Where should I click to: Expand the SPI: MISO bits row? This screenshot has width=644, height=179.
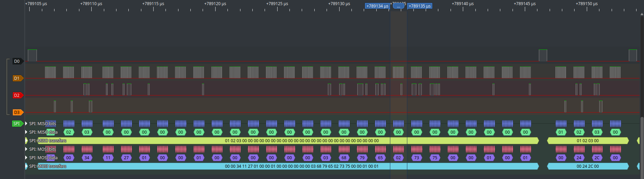click(x=26, y=124)
